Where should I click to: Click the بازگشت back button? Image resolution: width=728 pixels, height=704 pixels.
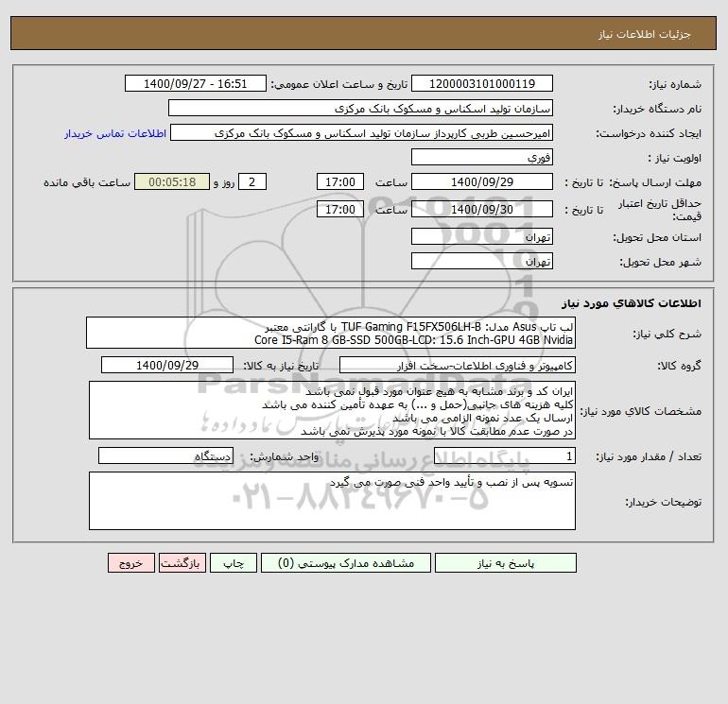pos(182,563)
